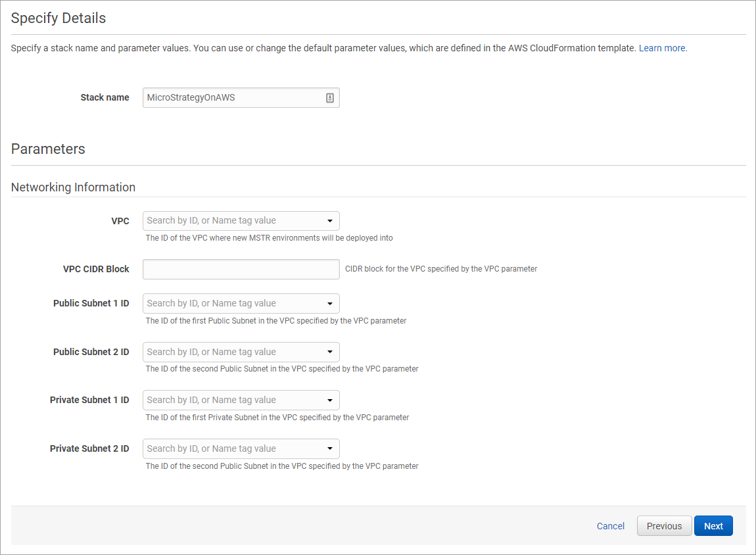Open Private Subnet 1 ID dropdown arrow
Viewport: 756px width, 555px height.
coord(330,400)
